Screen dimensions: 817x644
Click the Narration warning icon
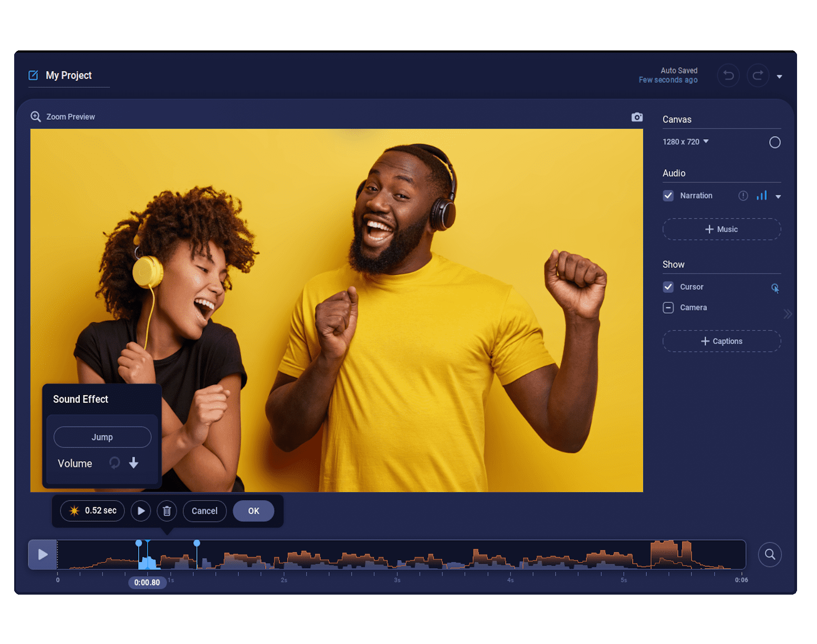(x=743, y=195)
